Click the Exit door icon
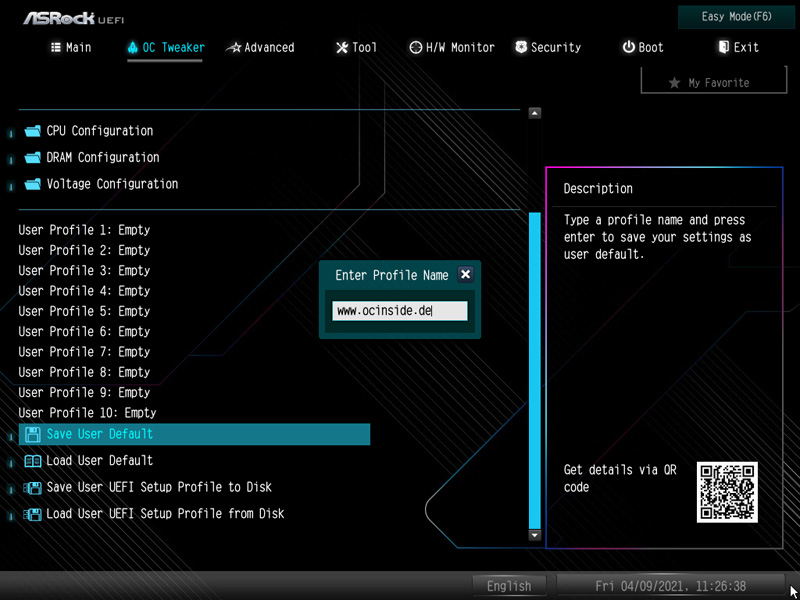The height and width of the screenshot is (600, 800). [x=723, y=47]
